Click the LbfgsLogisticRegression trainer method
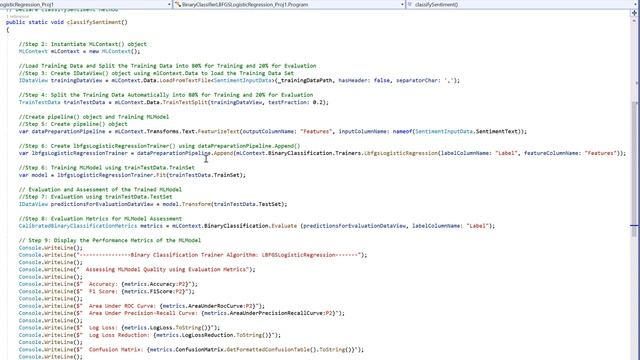This screenshot has height=360, width=640. point(400,153)
